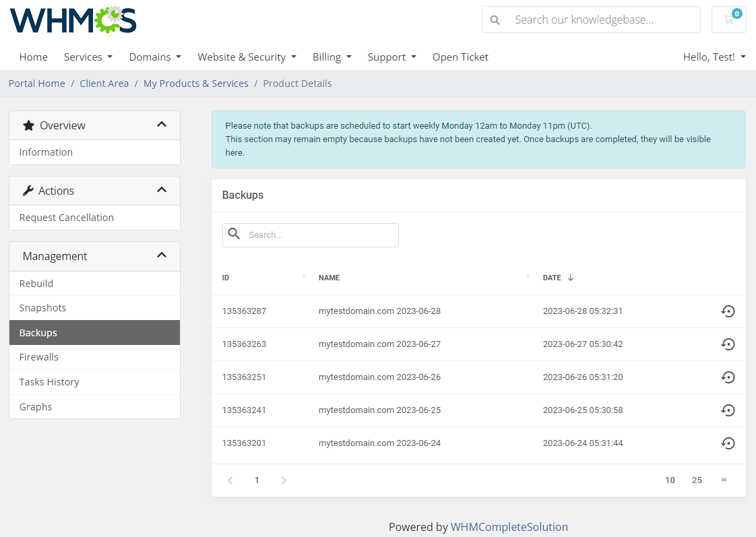Screen dimensions: 756x537
Task: Restore the backup from 2023-06-28
Action: (728, 311)
